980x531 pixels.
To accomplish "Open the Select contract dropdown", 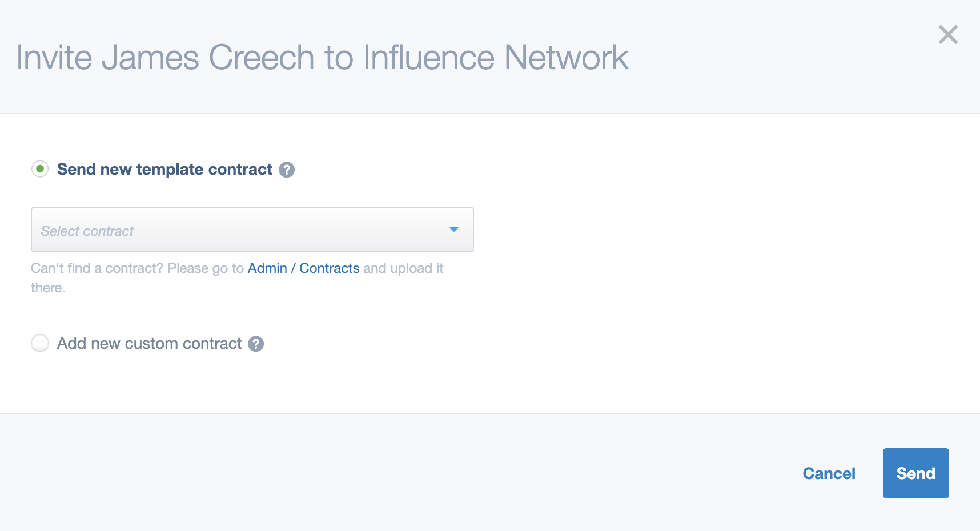I will (x=252, y=230).
